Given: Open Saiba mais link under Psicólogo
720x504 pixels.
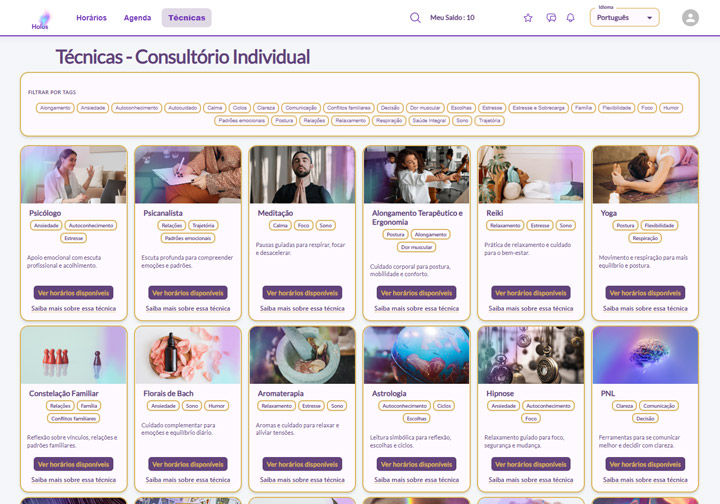Looking at the screenshot, I should [73, 308].
